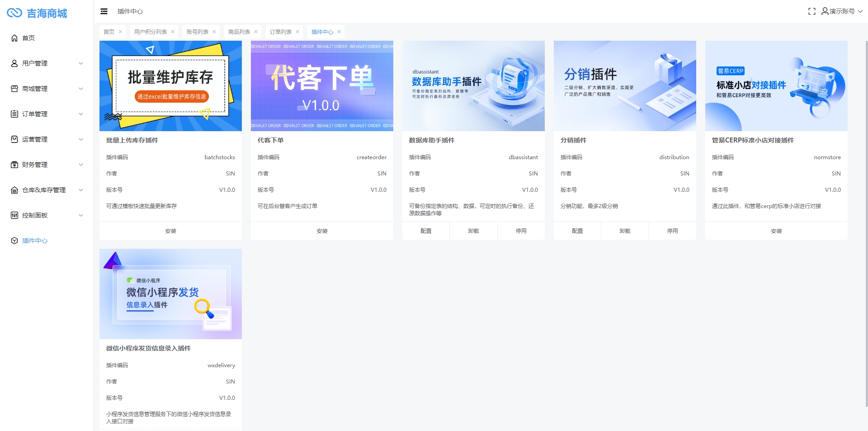The height and width of the screenshot is (431, 868).
Task: Click 配置 for 数据库助手插件
Action: pyautogui.click(x=426, y=231)
